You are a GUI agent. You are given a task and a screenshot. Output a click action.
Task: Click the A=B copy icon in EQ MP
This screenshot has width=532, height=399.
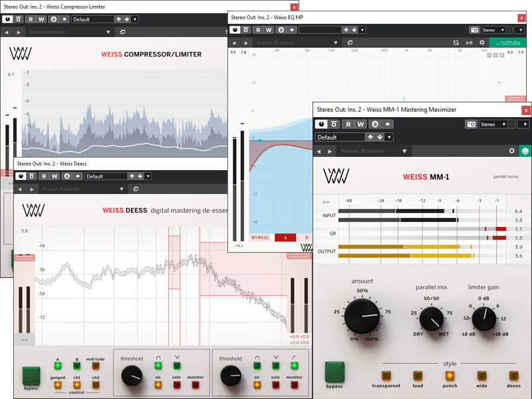click(x=469, y=43)
